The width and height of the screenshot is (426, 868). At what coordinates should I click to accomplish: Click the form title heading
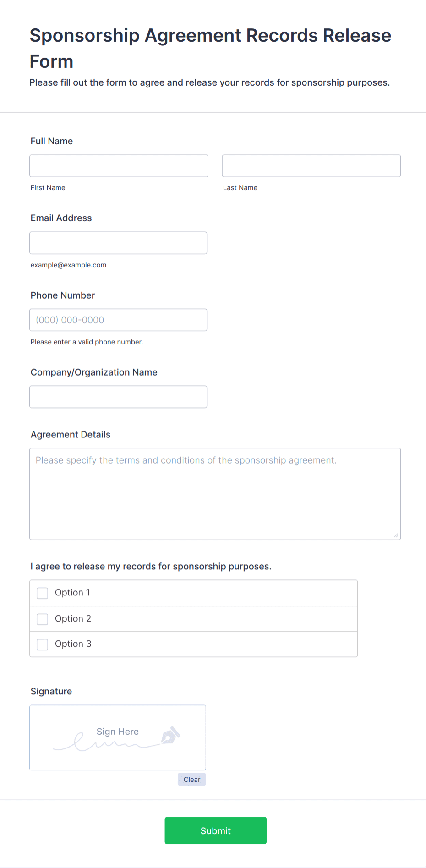pos(210,48)
